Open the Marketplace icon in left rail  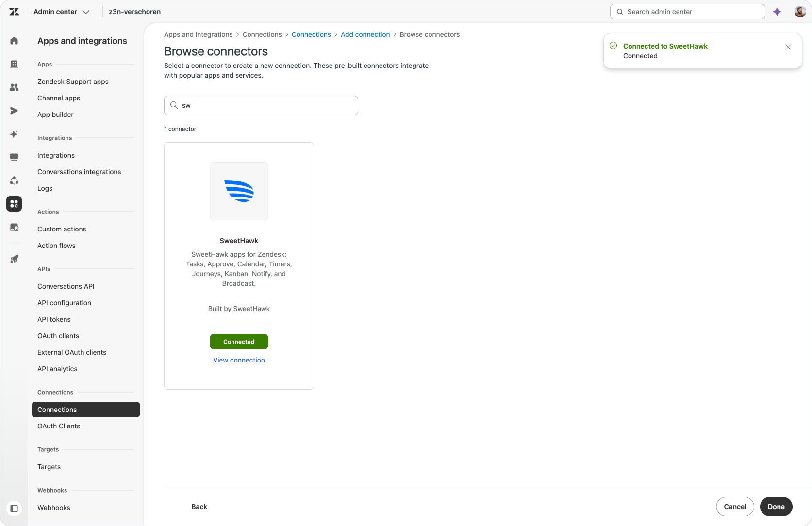(x=14, y=227)
